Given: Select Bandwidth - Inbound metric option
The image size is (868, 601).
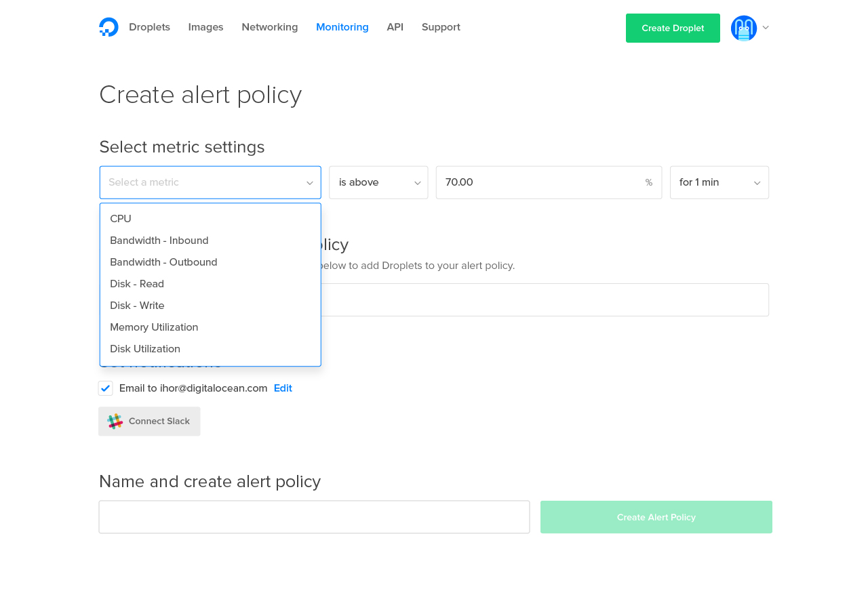Looking at the screenshot, I should tap(159, 241).
